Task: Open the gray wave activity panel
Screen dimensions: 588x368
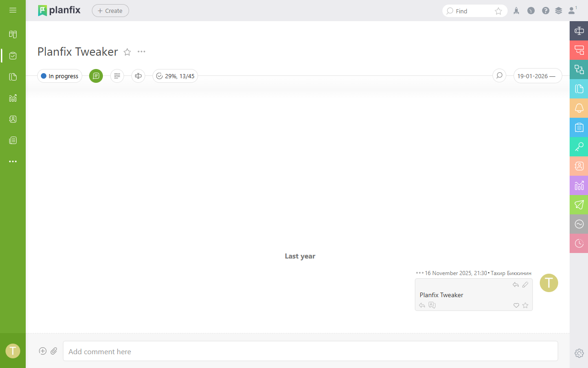Action: [579, 224]
